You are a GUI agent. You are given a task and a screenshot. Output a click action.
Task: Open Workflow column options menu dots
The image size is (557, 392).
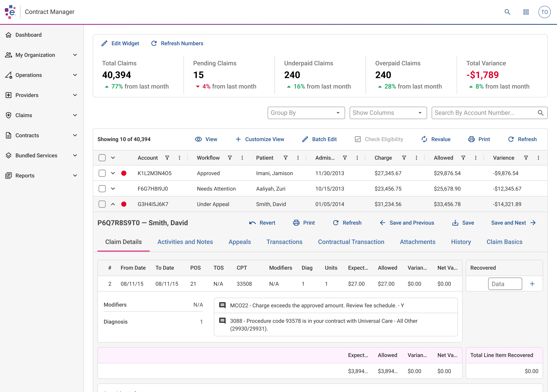pyautogui.click(x=242, y=158)
